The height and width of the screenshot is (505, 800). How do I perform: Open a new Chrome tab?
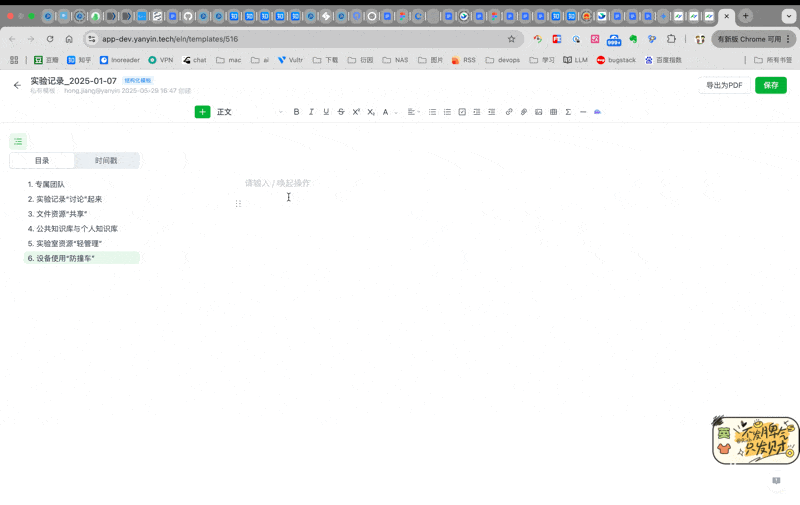point(745,16)
